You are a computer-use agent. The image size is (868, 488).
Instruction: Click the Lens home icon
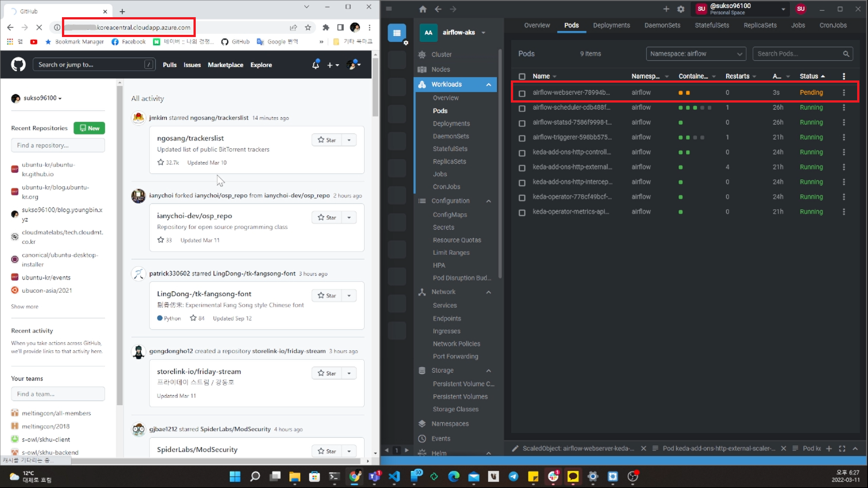[x=423, y=9]
